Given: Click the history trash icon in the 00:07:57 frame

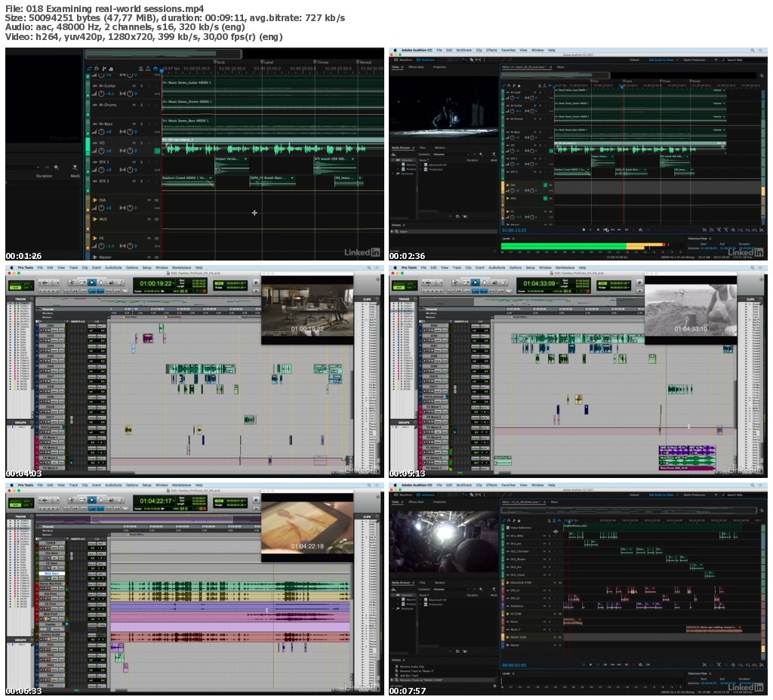Looking at the screenshot, I should 494,686.
